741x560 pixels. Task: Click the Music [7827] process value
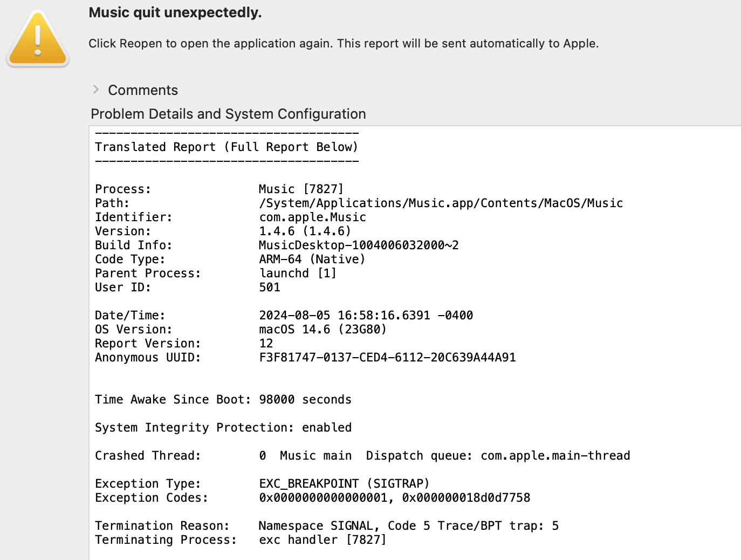(301, 189)
